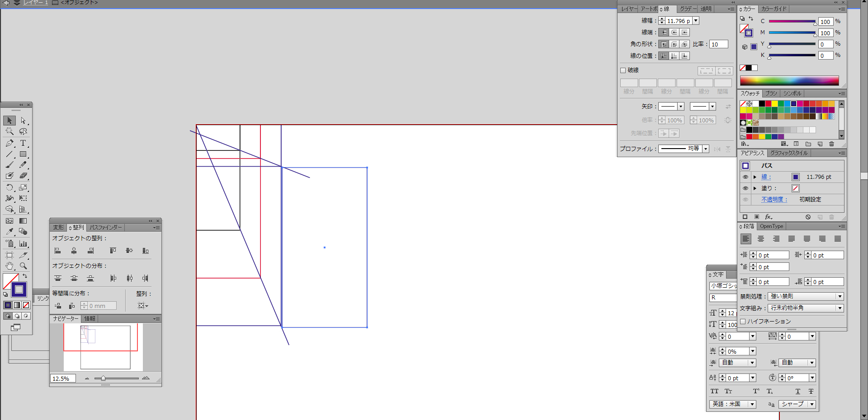Image resolution: width=868 pixels, height=420 pixels.
Task: Select the Hand tool
Action: [x=9, y=266]
